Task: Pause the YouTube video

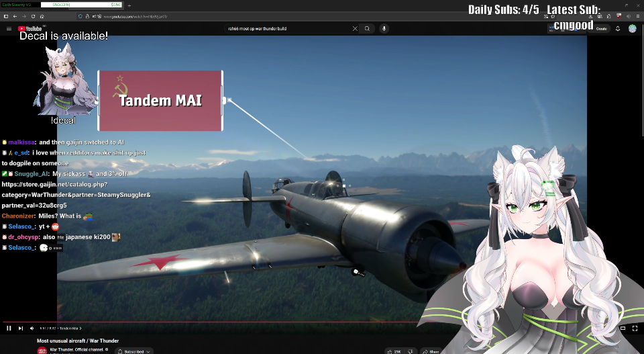Action: pyautogui.click(x=9, y=328)
